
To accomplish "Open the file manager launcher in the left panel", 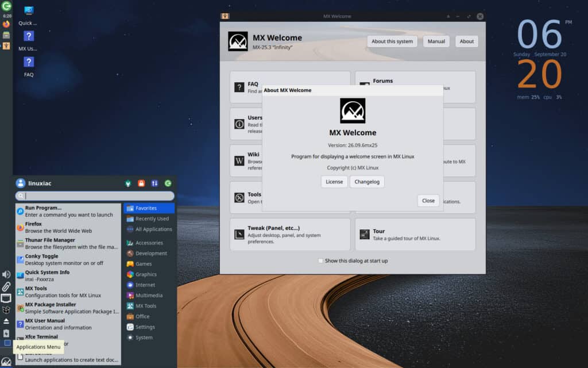I will [x=6, y=35].
